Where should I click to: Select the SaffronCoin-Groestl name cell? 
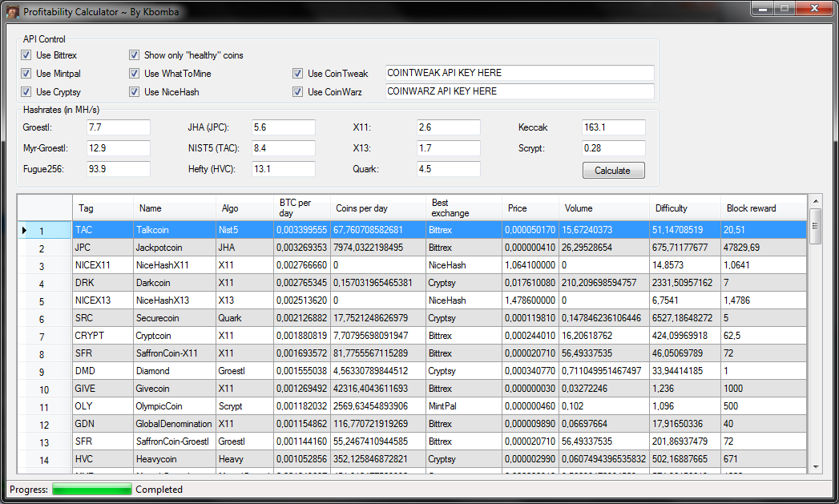(175, 442)
